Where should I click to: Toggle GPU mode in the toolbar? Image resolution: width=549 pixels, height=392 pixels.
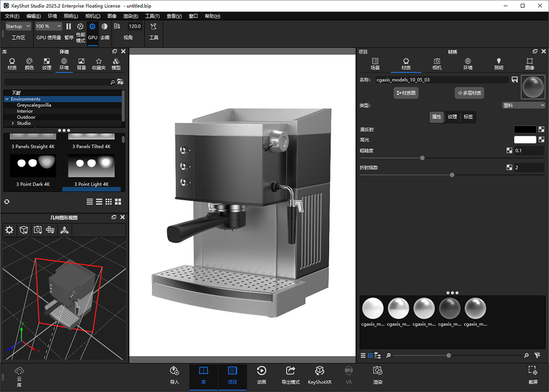pyautogui.click(x=92, y=31)
